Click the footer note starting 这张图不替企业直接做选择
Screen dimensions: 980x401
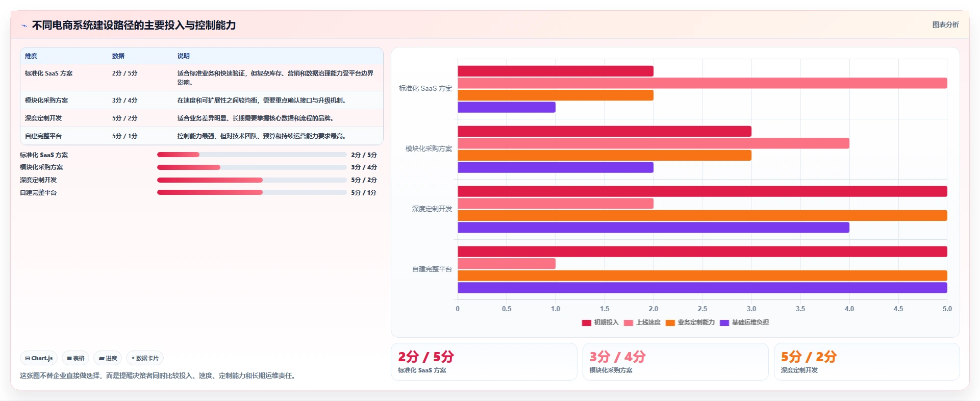[x=158, y=375]
